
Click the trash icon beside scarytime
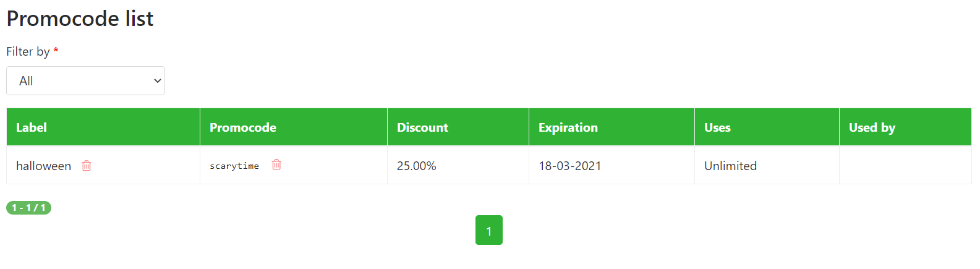276,164
